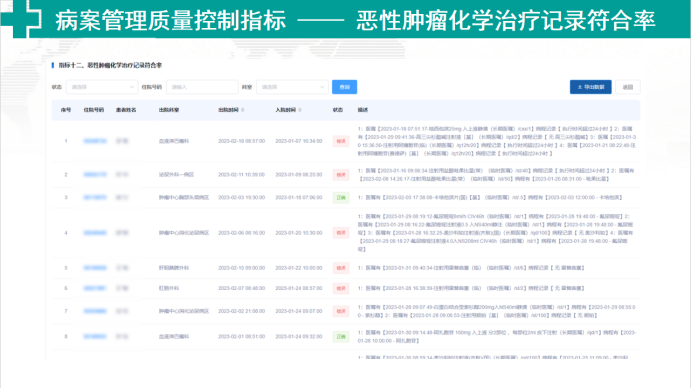Click the 肛肠外科 department cell in row 6
Image resolution: width=691 pixels, height=388 pixels.
[x=169, y=288]
